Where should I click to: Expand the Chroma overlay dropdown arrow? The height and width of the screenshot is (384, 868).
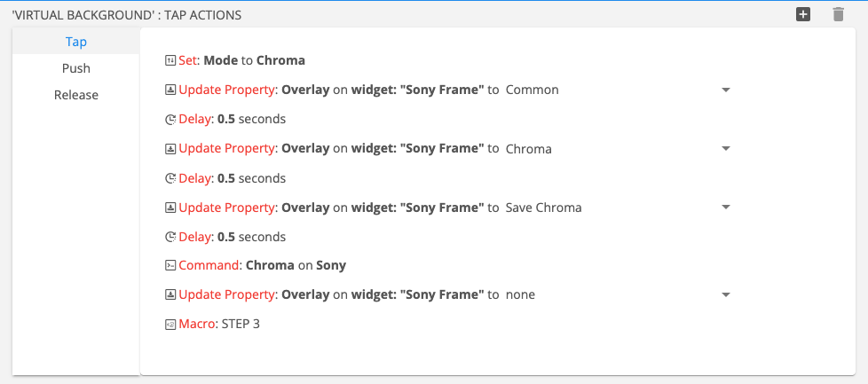click(725, 149)
